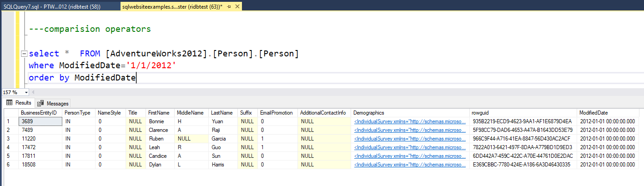Select row 1 via its row header

(11, 121)
